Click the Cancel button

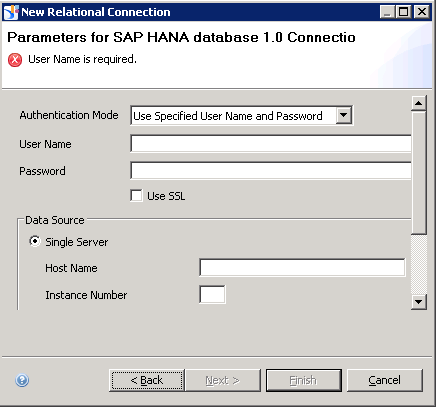[x=385, y=380]
